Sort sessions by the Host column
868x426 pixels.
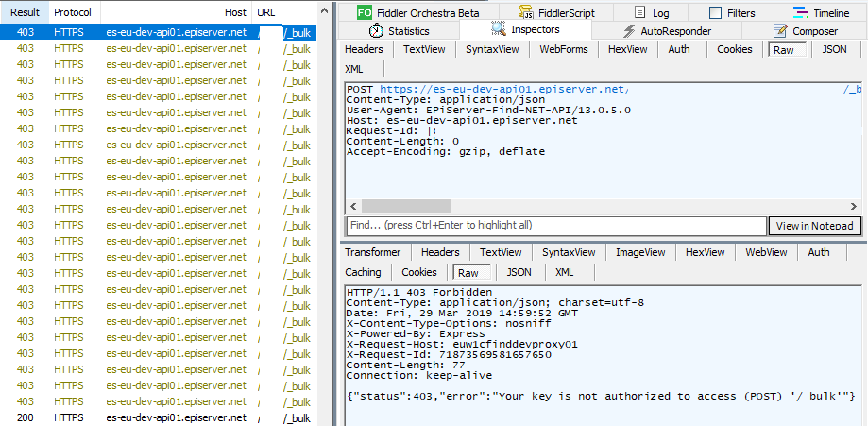pyautogui.click(x=176, y=12)
